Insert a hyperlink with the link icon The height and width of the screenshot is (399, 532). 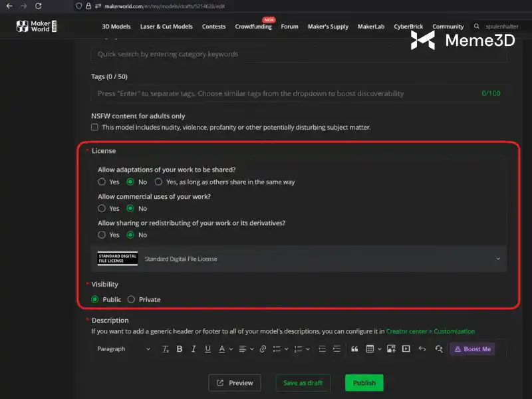(263, 348)
